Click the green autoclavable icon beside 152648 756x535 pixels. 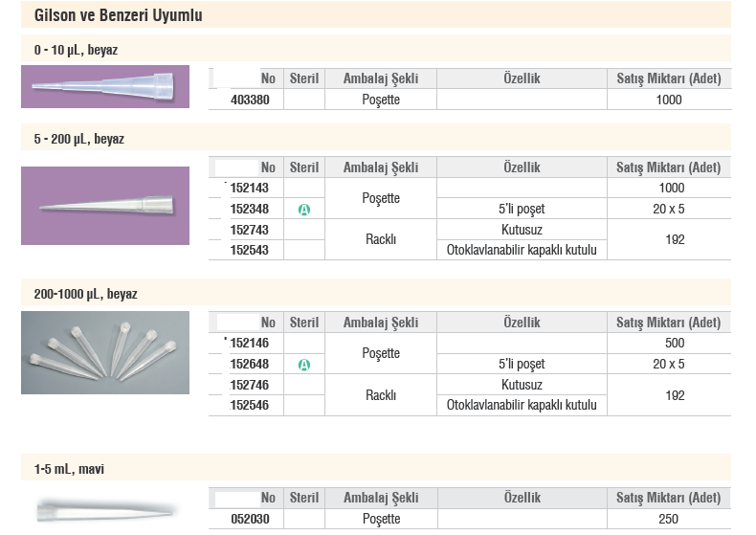pos(304,365)
